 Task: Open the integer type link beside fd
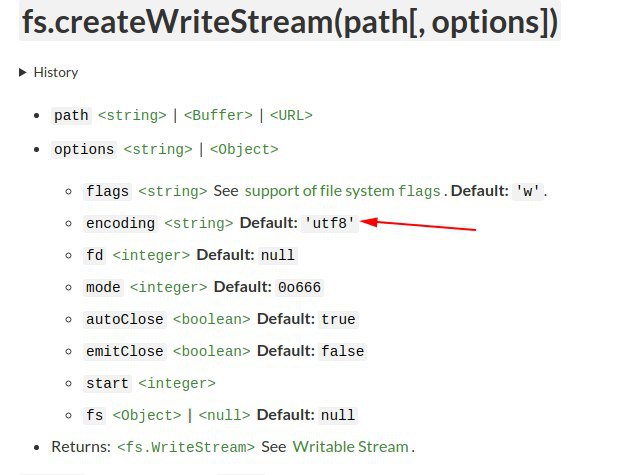151,255
